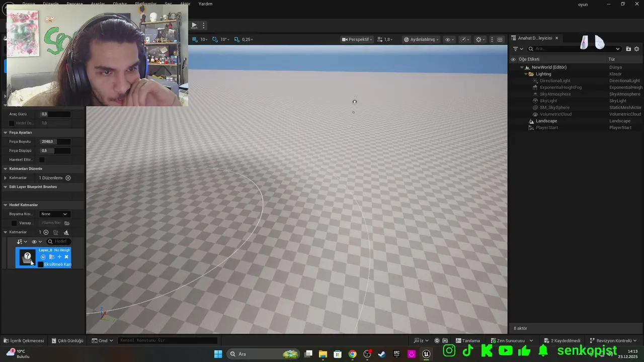
Task: Create a new target layer plus icon
Action: click(46, 232)
